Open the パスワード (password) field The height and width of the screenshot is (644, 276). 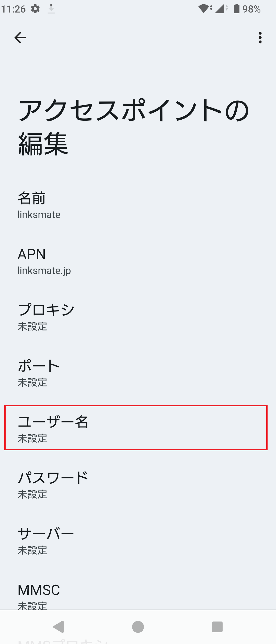point(138,484)
